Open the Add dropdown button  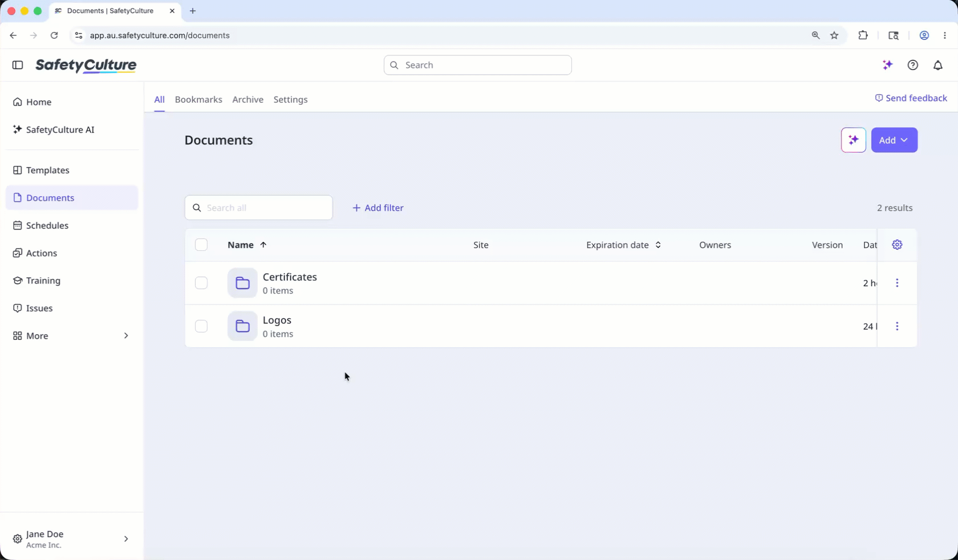tap(894, 140)
